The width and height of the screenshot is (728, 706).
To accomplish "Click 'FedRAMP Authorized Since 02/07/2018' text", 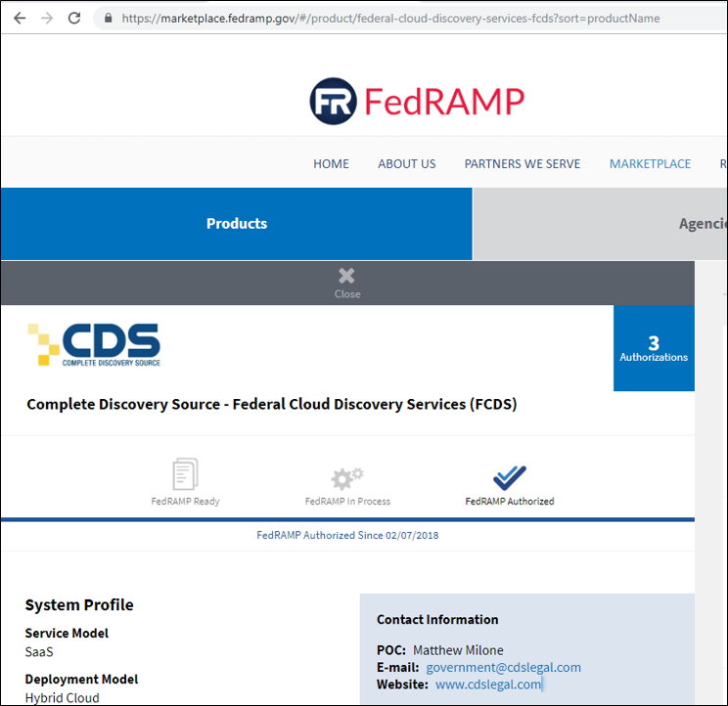I will point(347,535).
